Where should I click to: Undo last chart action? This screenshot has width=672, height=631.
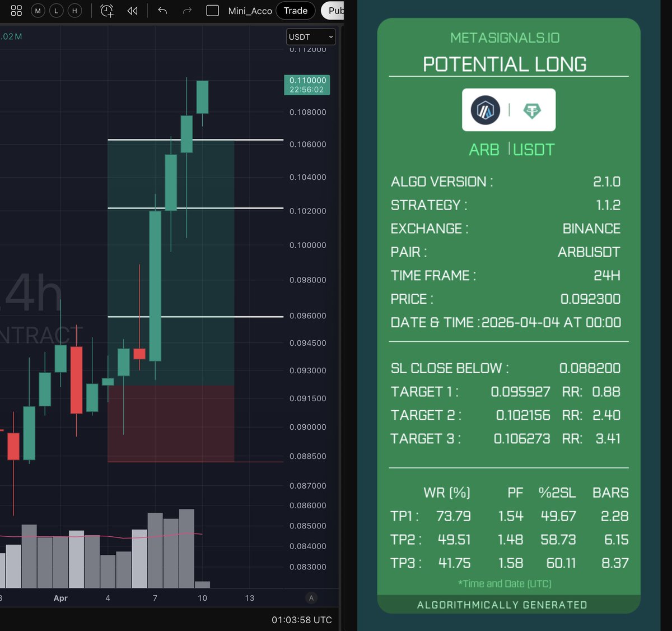pos(162,11)
